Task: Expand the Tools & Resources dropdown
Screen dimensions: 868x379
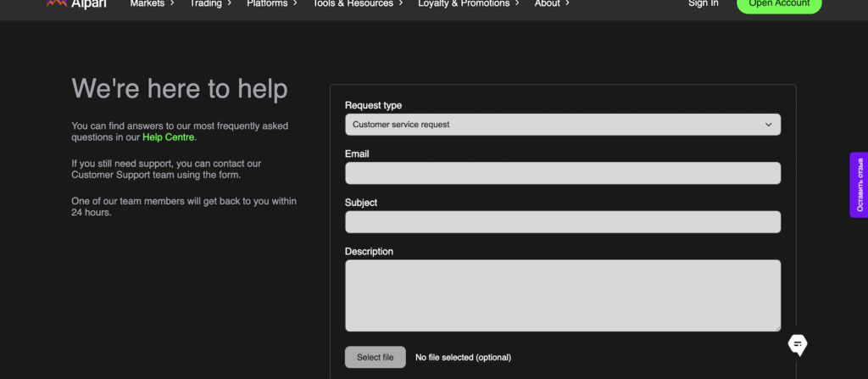Action: point(359,3)
